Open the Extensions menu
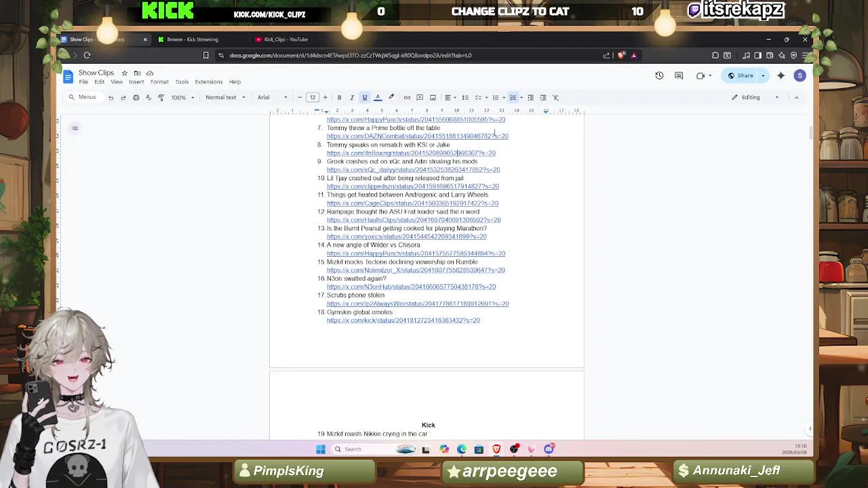This screenshot has height=488, width=868. click(209, 82)
